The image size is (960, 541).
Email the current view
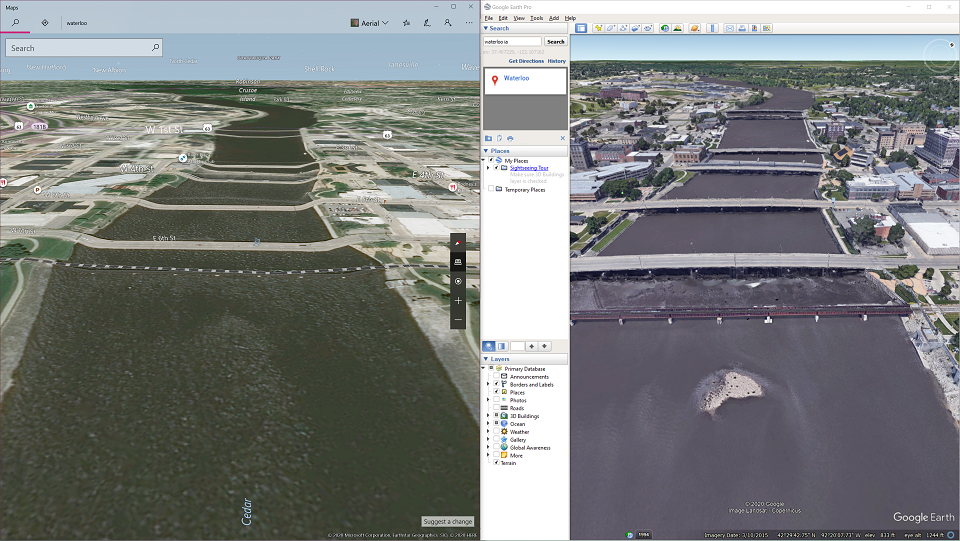(730, 28)
